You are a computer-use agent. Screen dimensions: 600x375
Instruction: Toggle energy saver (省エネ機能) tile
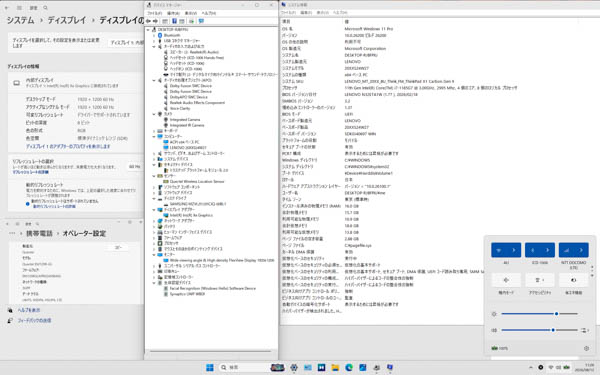(x=574, y=280)
